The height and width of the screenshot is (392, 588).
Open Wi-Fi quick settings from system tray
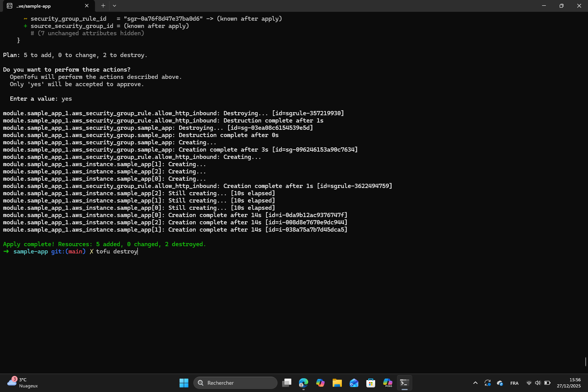[x=529, y=382]
